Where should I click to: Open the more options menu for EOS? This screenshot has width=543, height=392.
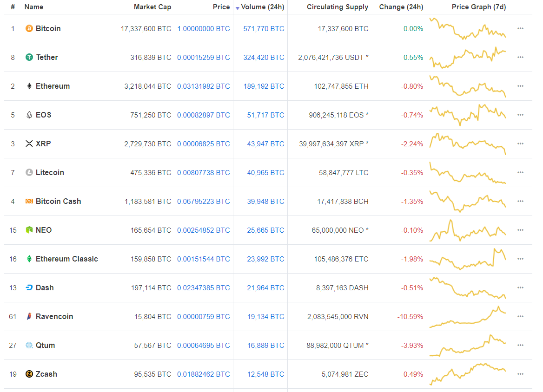[520, 115]
